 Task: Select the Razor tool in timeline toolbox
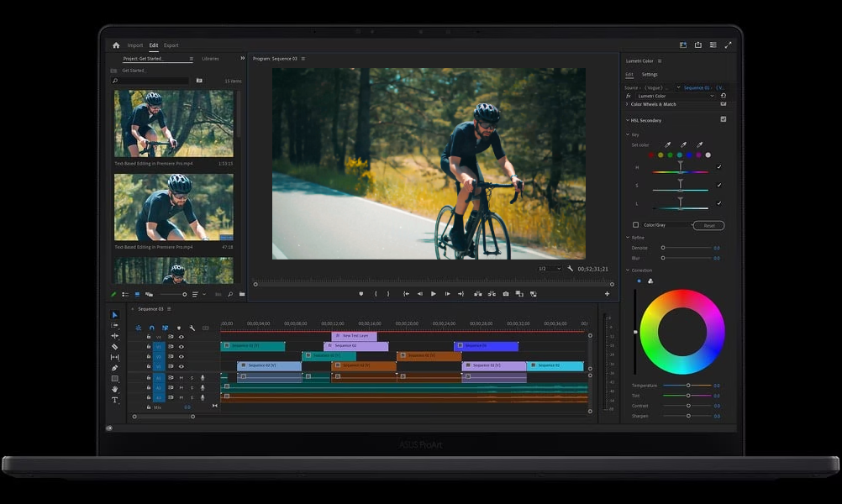coord(115,346)
